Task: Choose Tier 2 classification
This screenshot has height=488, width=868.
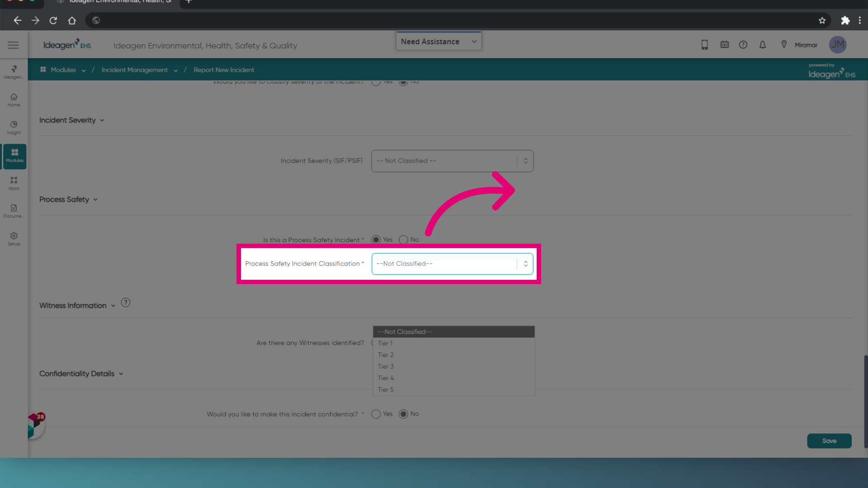Action: [453, 355]
